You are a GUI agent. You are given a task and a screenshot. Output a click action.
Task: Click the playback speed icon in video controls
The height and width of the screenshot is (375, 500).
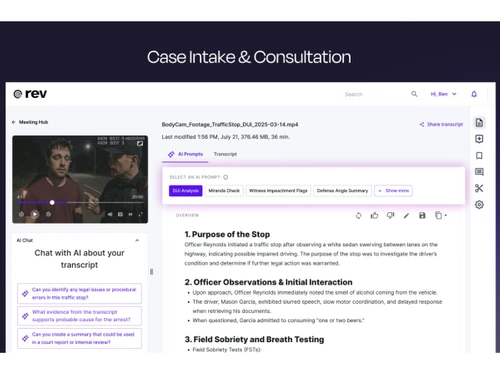[x=130, y=214]
